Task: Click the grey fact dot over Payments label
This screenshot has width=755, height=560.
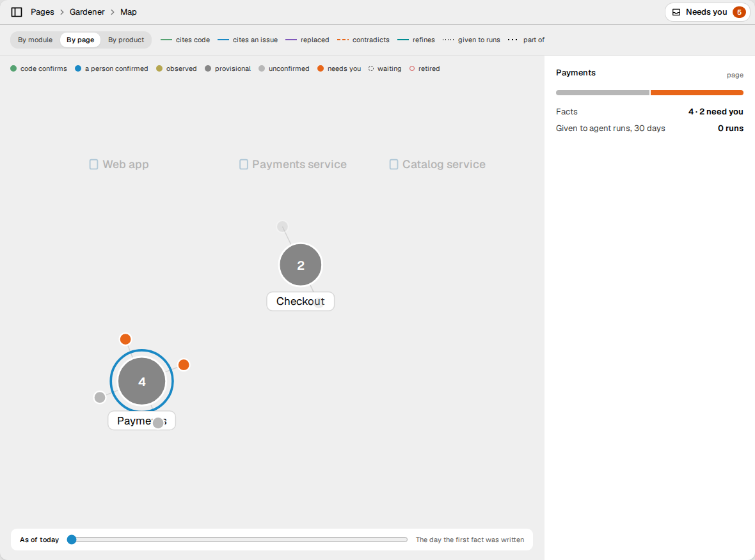Action: pyautogui.click(x=158, y=423)
